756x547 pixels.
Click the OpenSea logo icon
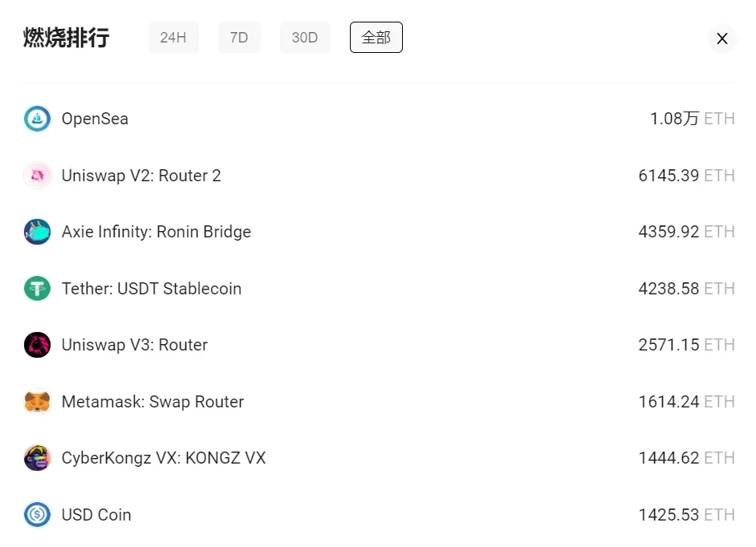(x=37, y=119)
